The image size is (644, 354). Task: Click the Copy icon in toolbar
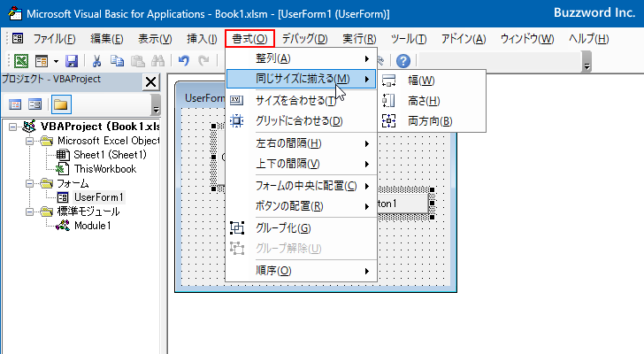[118, 61]
